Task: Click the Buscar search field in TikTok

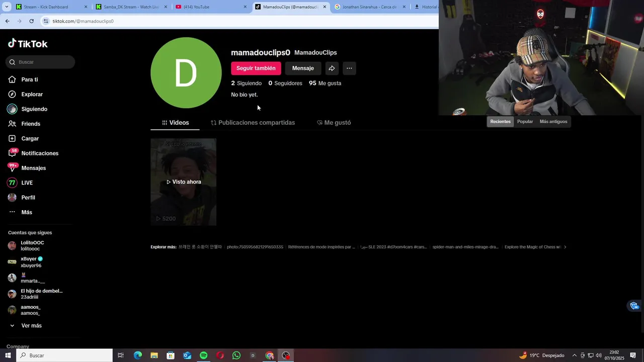Action: click(x=40, y=62)
